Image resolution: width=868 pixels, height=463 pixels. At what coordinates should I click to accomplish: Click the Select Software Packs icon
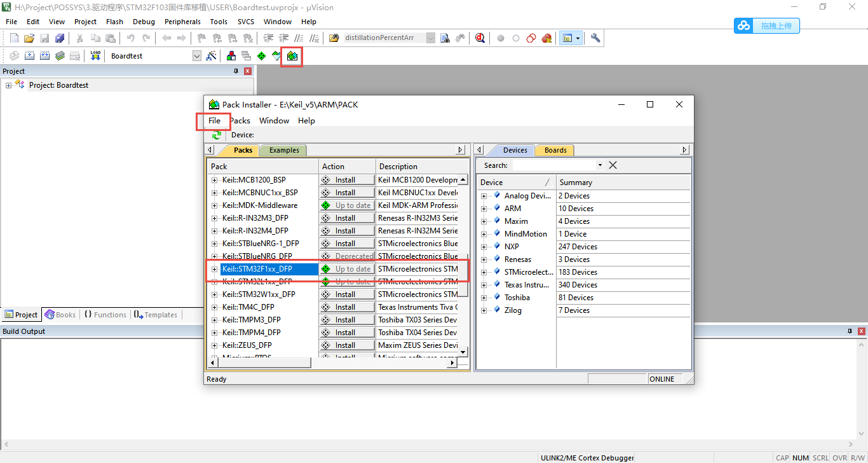click(x=276, y=56)
